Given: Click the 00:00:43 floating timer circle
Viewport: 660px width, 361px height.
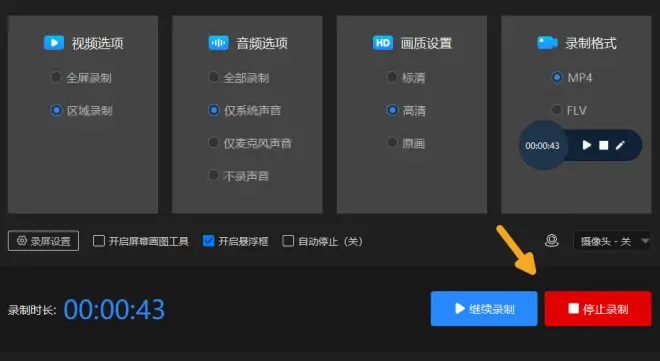Looking at the screenshot, I should [x=543, y=146].
